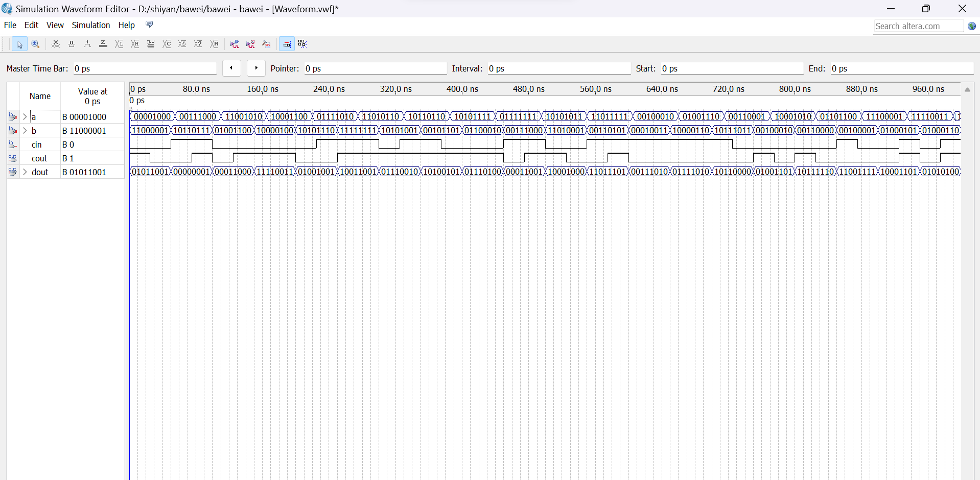Screen dimensions: 980x480
Task: Open the Help menu
Action: point(127,25)
